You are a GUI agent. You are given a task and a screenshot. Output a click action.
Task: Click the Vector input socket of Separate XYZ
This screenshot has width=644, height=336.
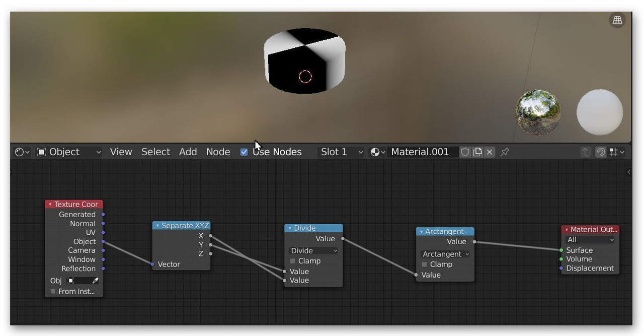[x=152, y=264]
